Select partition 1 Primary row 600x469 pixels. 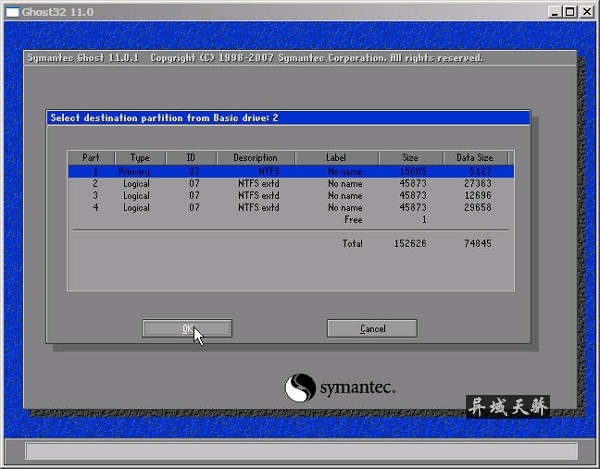291,171
